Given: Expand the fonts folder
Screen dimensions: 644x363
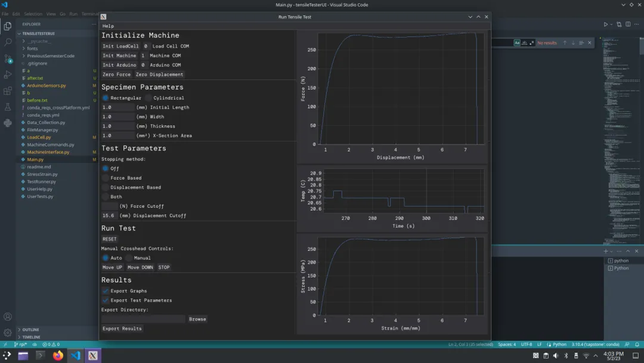Looking at the screenshot, I should click(24, 48).
